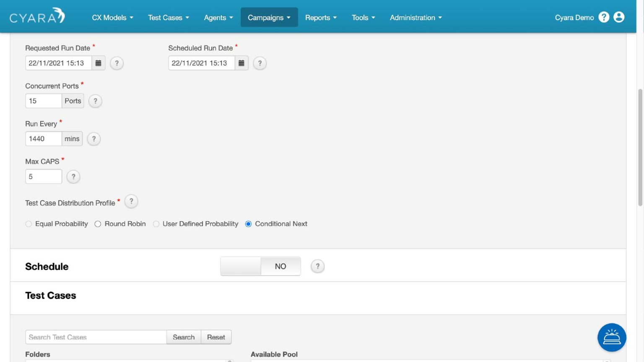Click the Search button for test cases
644x362 pixels.
(x=184, y=337)
